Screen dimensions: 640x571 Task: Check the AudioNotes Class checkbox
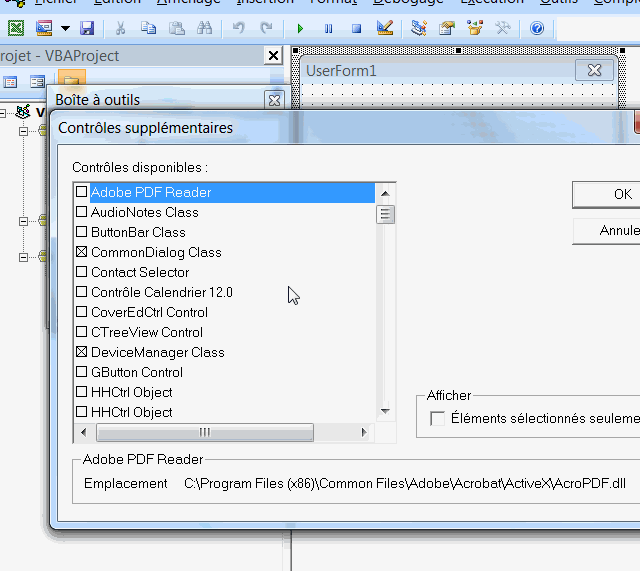(x=82, y=211)
